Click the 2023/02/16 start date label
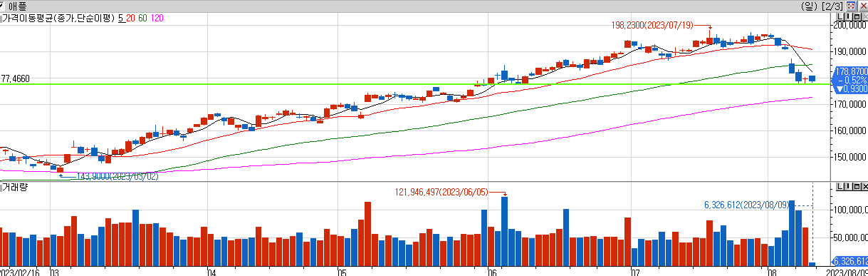Viewport: 868px width, 276px height. [20, 272]
